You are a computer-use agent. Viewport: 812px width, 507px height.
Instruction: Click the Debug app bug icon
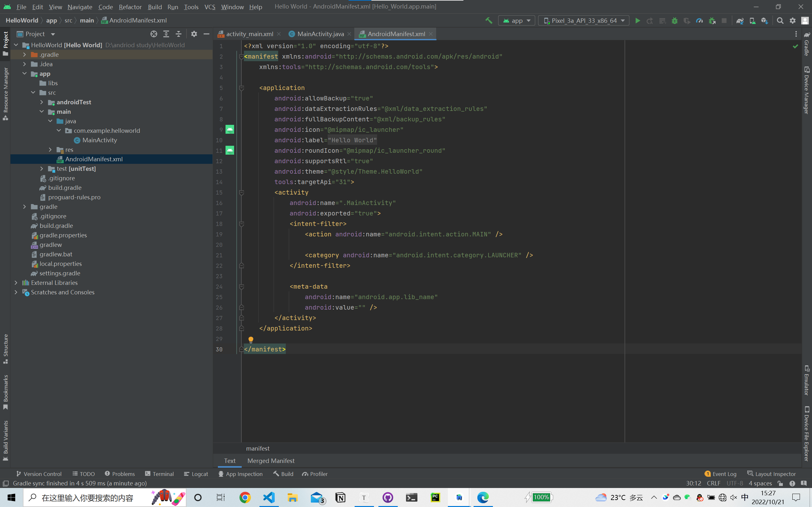coord(674,21)
